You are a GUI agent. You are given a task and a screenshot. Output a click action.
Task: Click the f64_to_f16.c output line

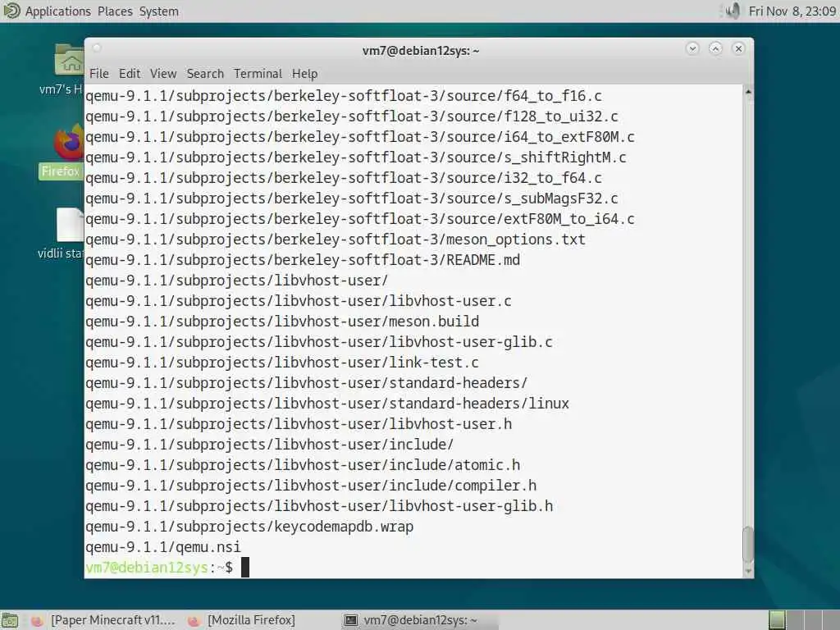344,96
